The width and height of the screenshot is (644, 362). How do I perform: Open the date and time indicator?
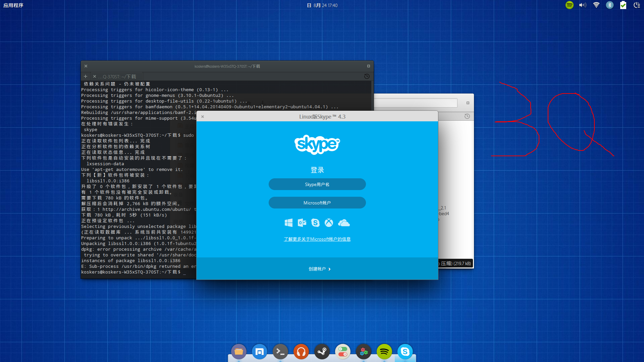[x=322, y=5]
